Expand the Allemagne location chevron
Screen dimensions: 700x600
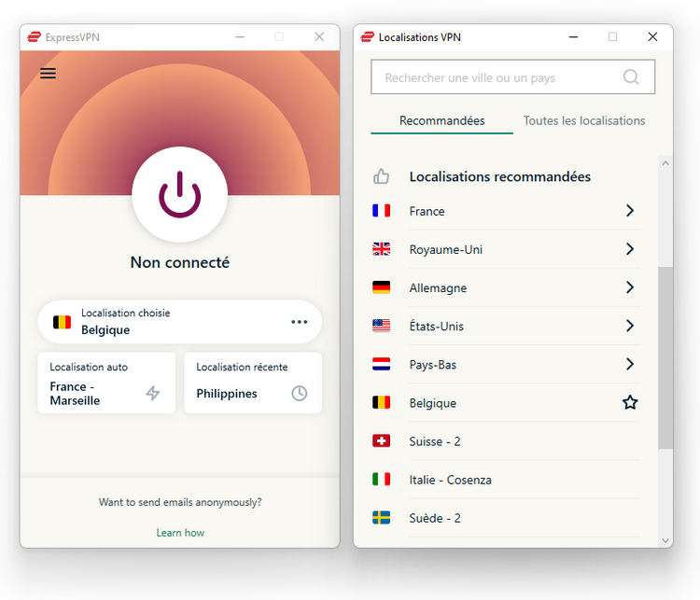630,287
